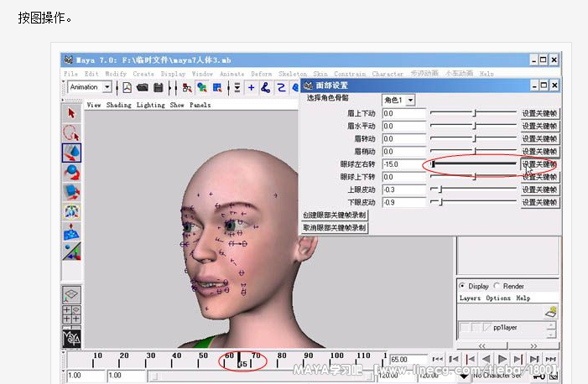Select the arrow Select tool
This screenshot has height=384, width=588.
tap(71, 113)
